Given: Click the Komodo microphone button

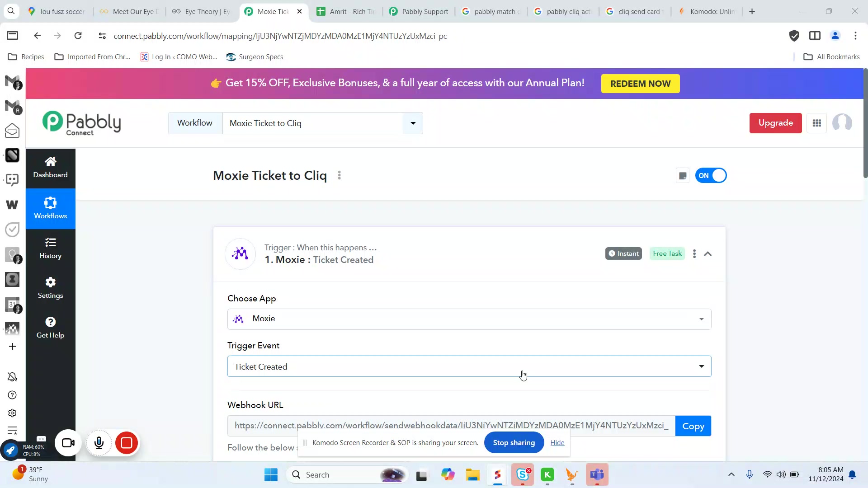Looking at the screenshot, I should click(x=99, y=443).
